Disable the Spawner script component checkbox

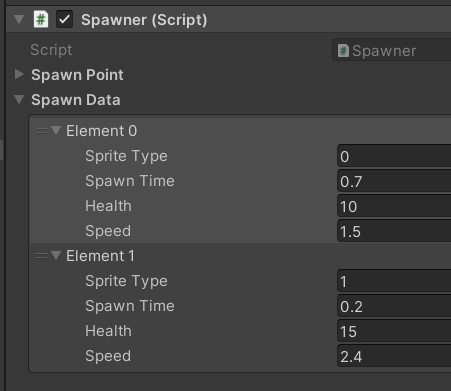click(64, 19)
